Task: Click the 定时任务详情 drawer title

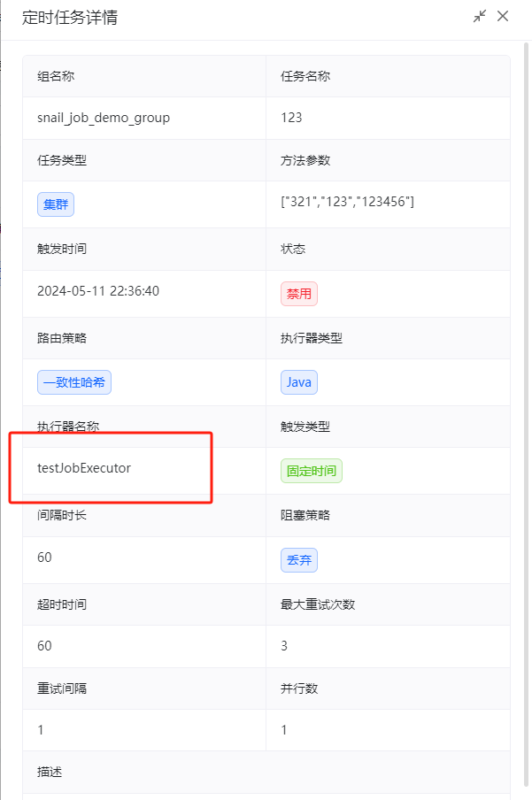Action: [x=69, y=18]
